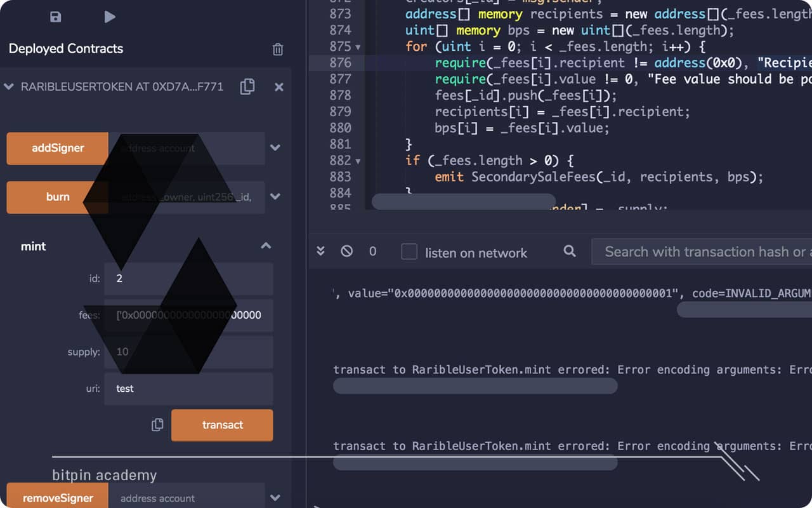Fold the if block at line 882
The height and width of the screenshot is (508, 812).
pyautogui.click(x=358, y=161)
